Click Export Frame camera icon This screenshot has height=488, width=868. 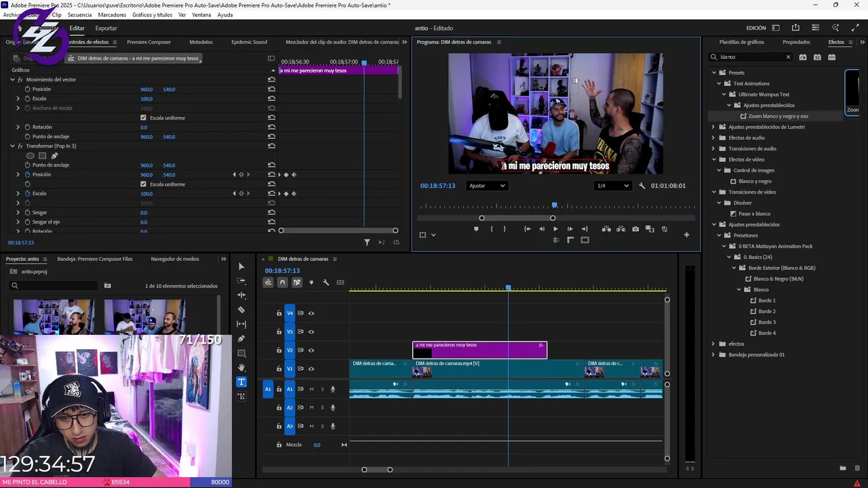(635, 229)
